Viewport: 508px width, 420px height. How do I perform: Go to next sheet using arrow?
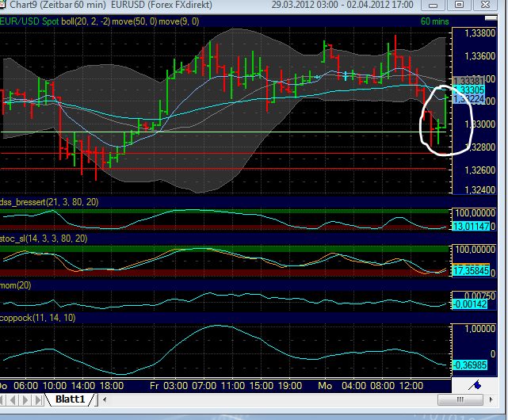(x=25, y=400)
